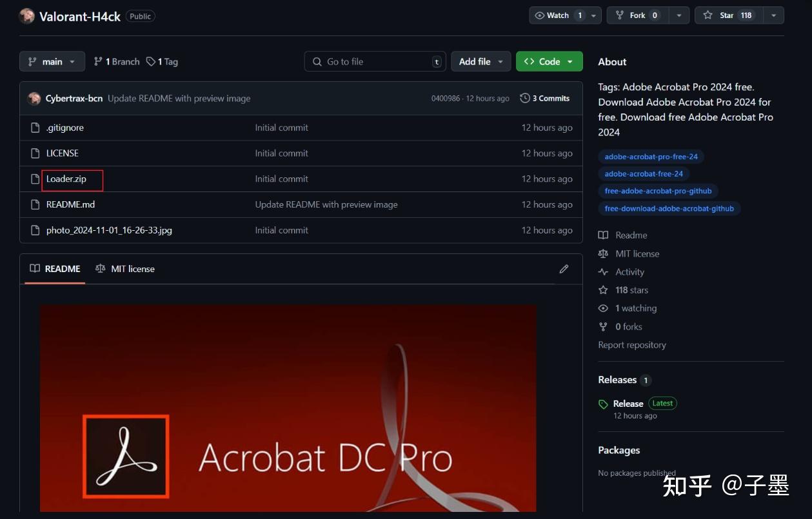
Task: Click the file icon beside LICENSE
Action: click(35, 153)
